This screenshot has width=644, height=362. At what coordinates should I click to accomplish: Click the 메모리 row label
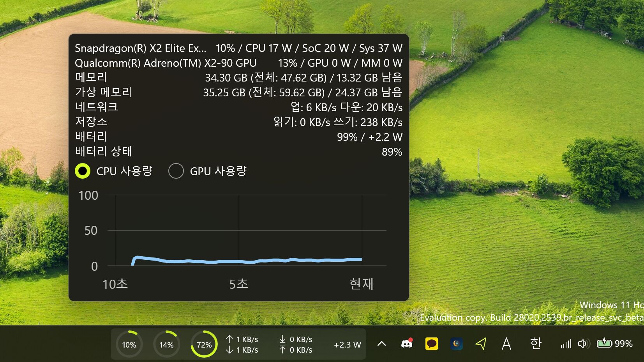point(91,78)
